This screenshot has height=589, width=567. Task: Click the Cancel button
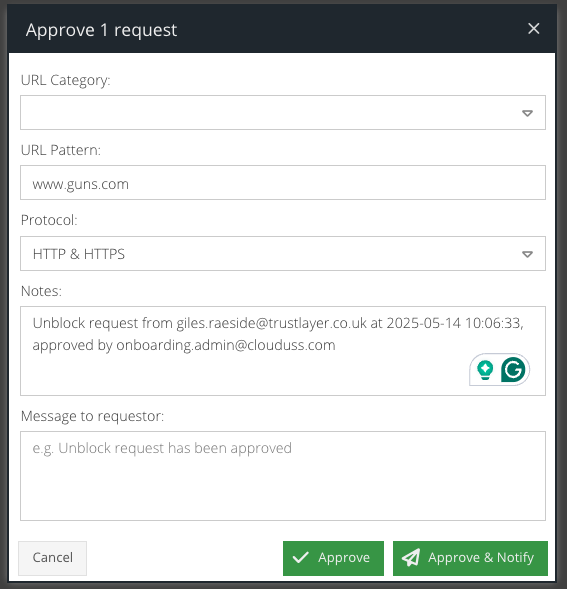click(53, 558)
